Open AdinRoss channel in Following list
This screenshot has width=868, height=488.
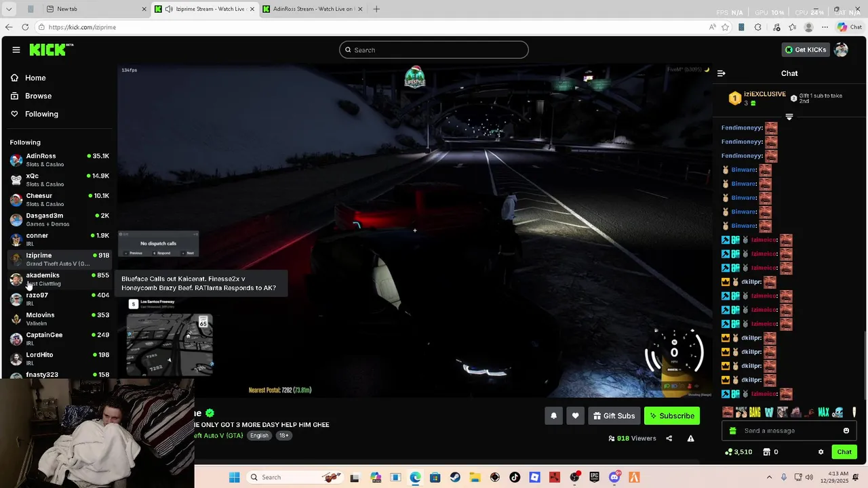[x=59, y=160]
